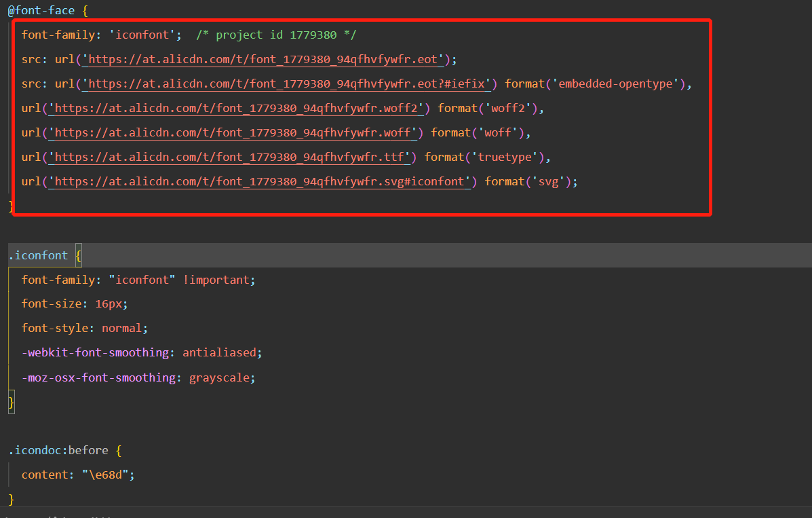Follow the .woff2 font URL link
The image size is (812, 518).
coord(236,108)
